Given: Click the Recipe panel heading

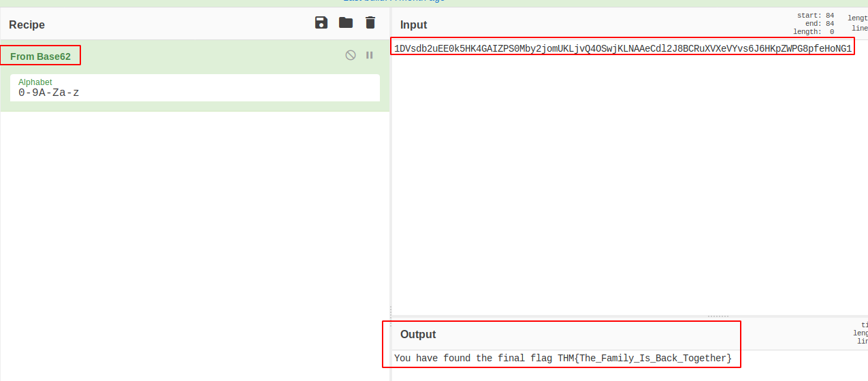Looking at the screenshot, I should tap(27, 25).
